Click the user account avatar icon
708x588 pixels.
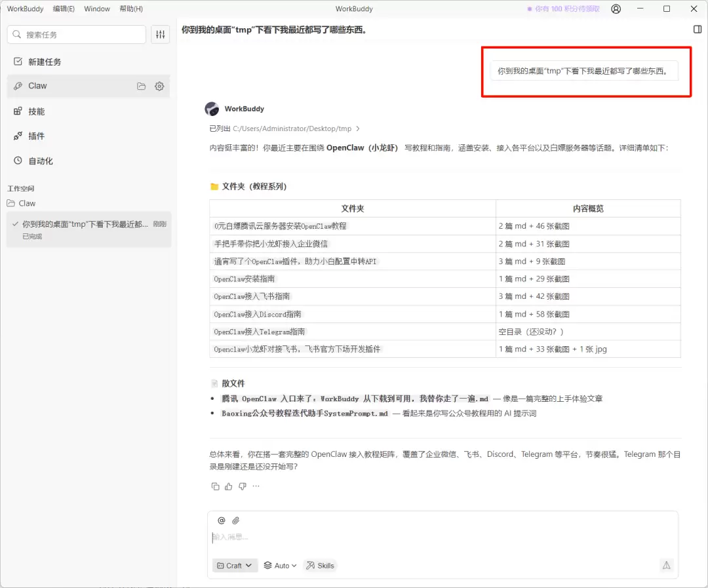click(x=616, y=9)
